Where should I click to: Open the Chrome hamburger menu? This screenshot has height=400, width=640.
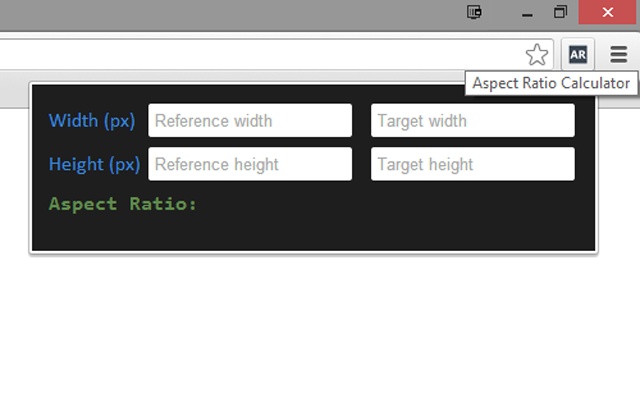(x=618, y=54)
